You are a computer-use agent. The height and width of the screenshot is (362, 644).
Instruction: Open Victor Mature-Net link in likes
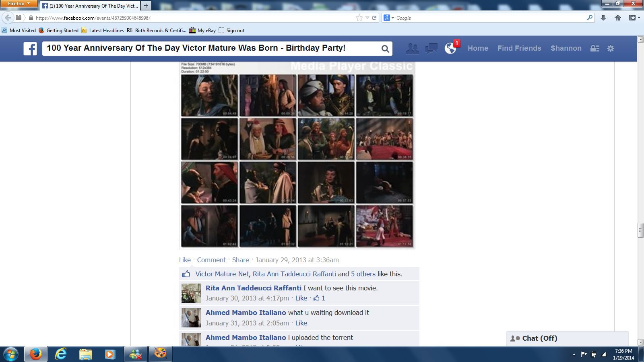222,274
